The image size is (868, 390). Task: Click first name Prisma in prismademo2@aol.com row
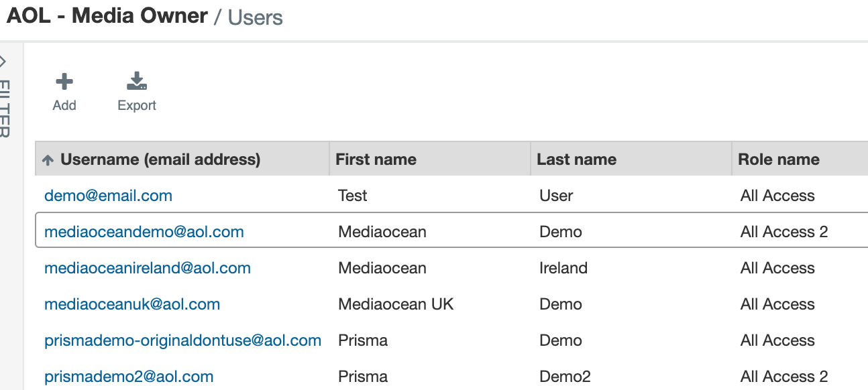coord(363,377)
